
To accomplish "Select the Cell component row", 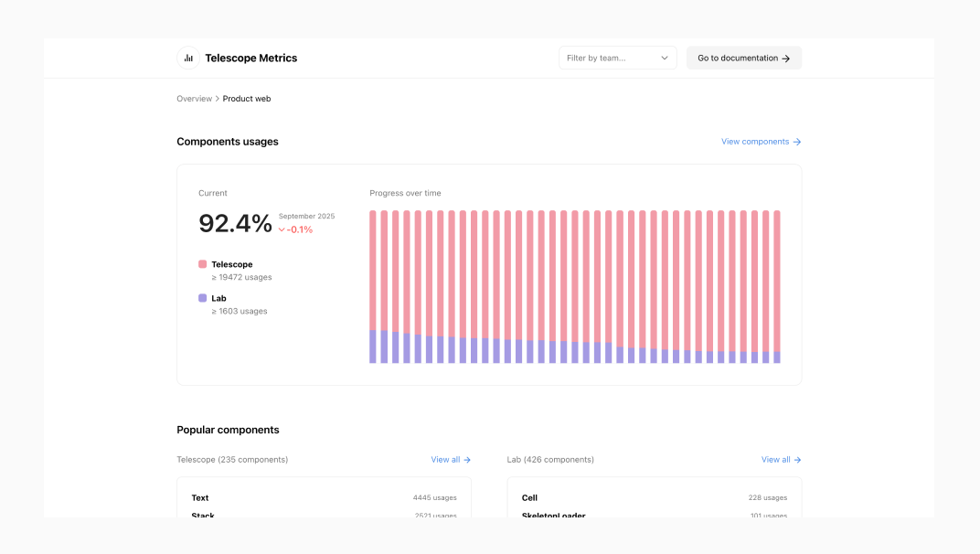I will tap(654, 498).
